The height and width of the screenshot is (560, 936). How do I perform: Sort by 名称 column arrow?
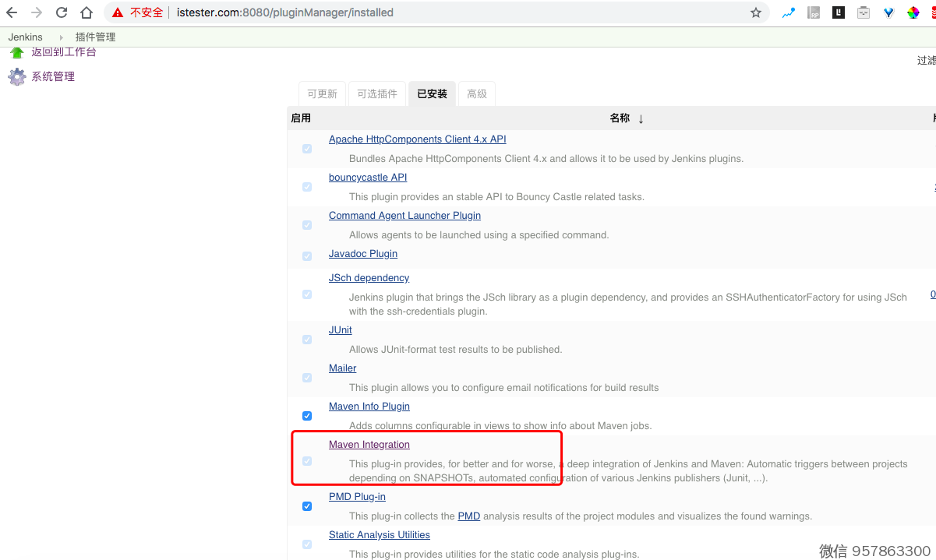(641, 118)
